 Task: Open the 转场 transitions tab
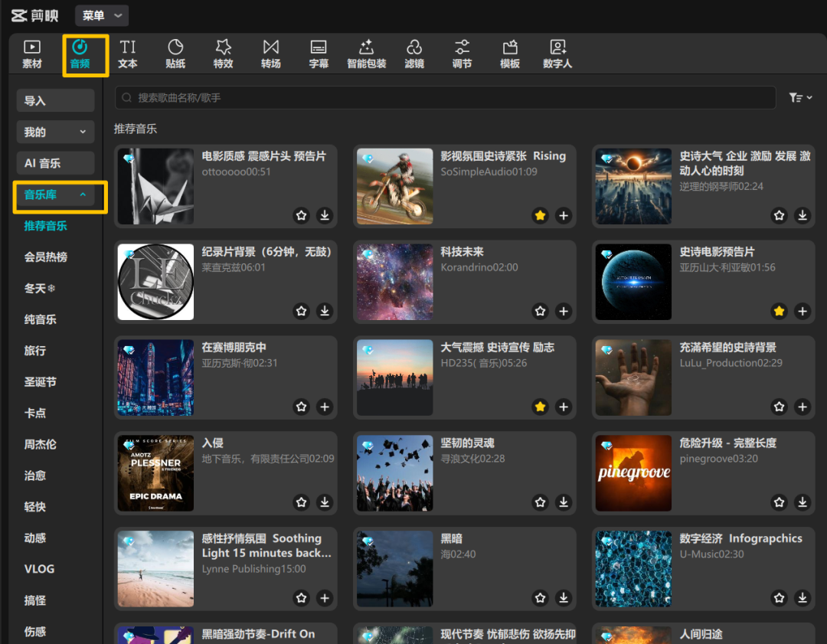point(271,55)
